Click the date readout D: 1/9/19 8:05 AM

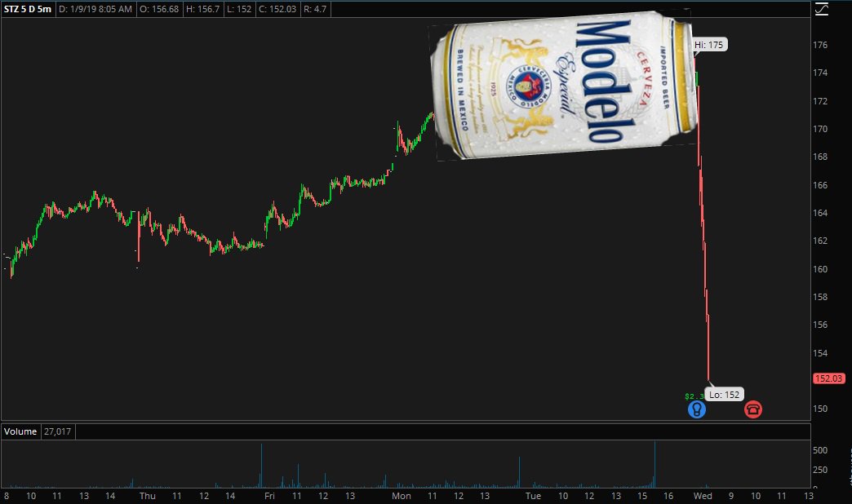95,9
